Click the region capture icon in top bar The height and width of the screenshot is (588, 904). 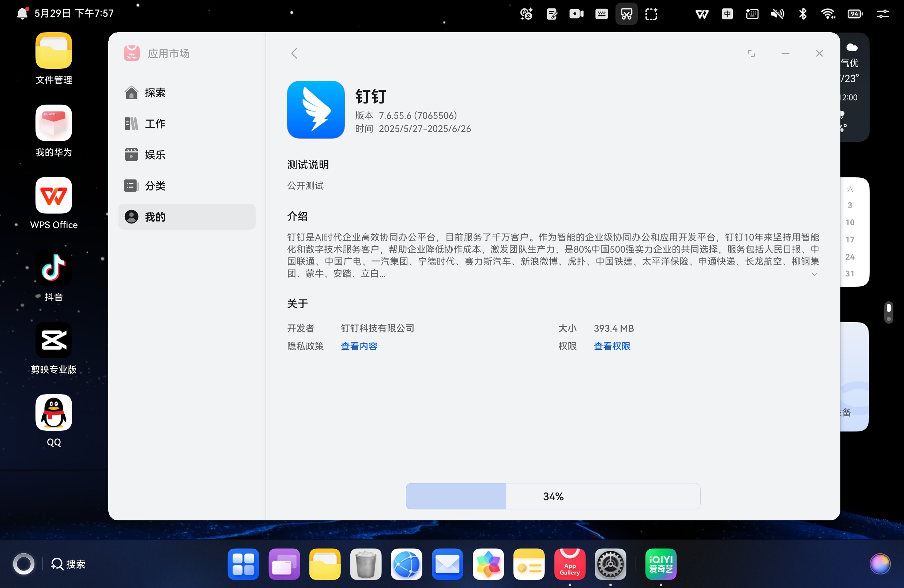(651, 14)
